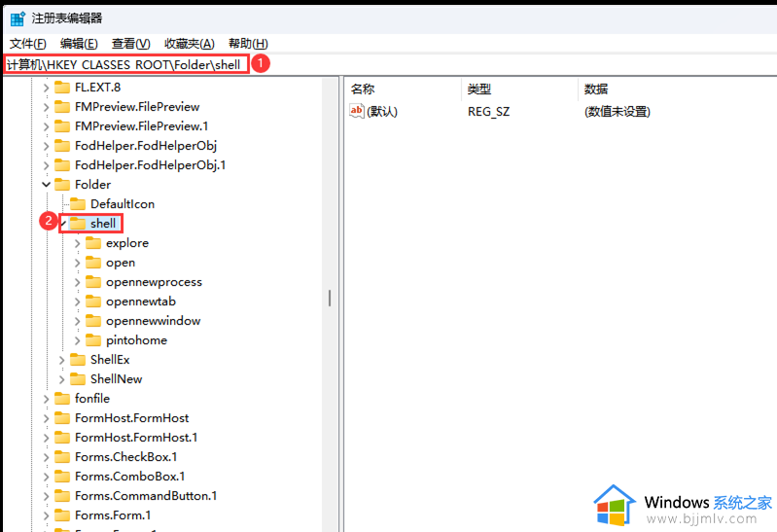The image size is (777, 532).
Task: Click the FMPreview.FilePreview folder icon
Action: click(x=62, y=107)
